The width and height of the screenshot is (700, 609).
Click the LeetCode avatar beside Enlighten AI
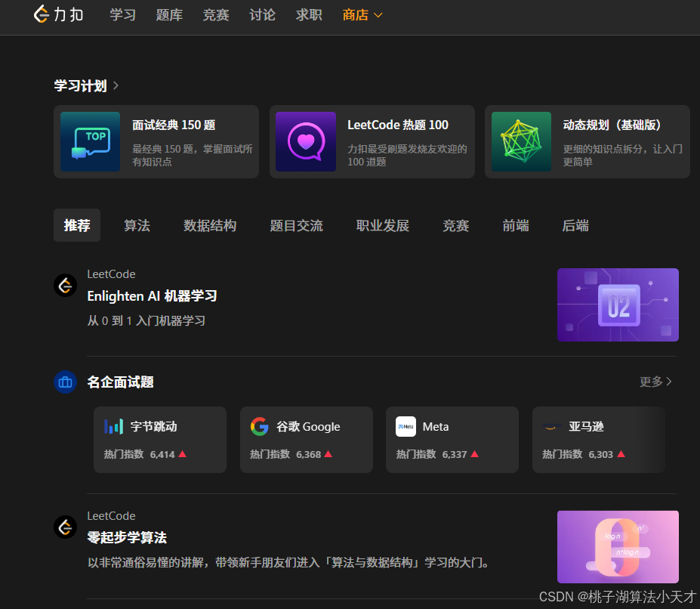[65, 285]
